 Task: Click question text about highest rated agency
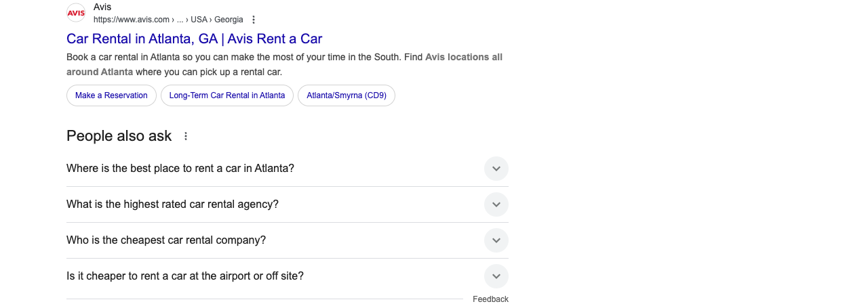tap(172, 204)
